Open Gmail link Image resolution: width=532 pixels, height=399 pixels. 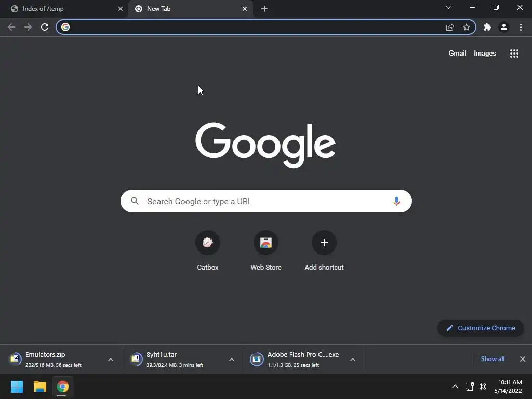pos(457,54)
